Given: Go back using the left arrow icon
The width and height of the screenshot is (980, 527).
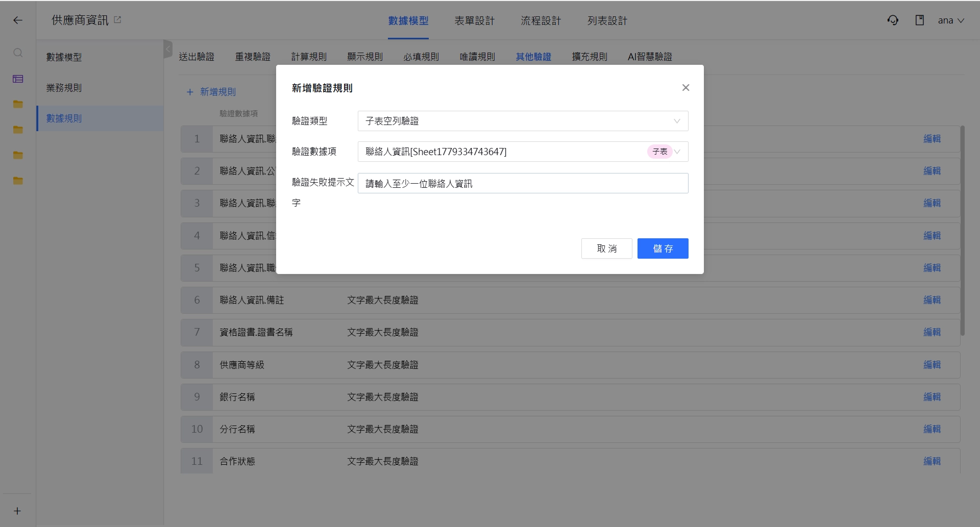Looking at the screenshot, I should click(x=18, y=20).
